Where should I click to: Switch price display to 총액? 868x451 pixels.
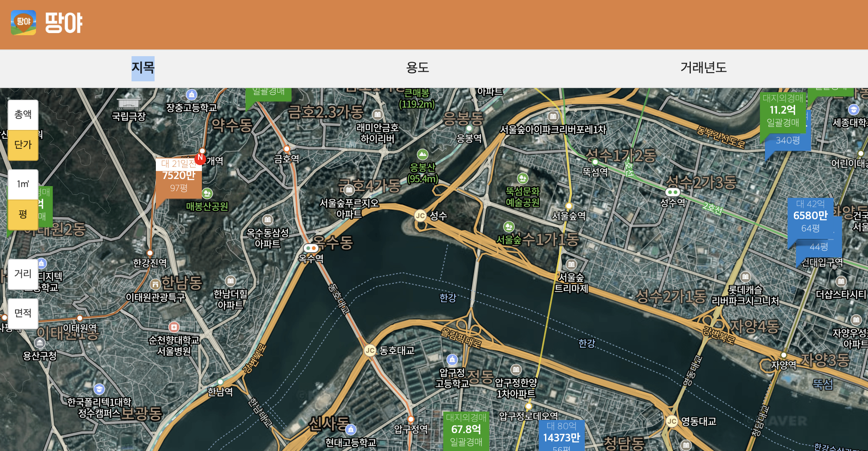tap(23, 114)
